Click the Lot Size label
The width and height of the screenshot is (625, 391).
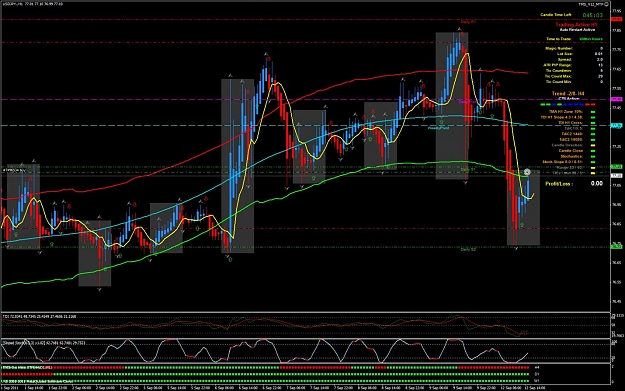tap(565, 54)
